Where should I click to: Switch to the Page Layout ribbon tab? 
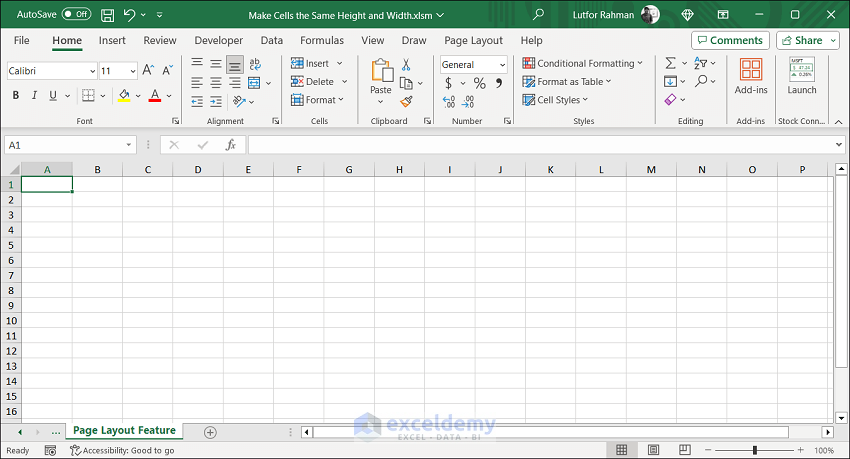[473, 40]
